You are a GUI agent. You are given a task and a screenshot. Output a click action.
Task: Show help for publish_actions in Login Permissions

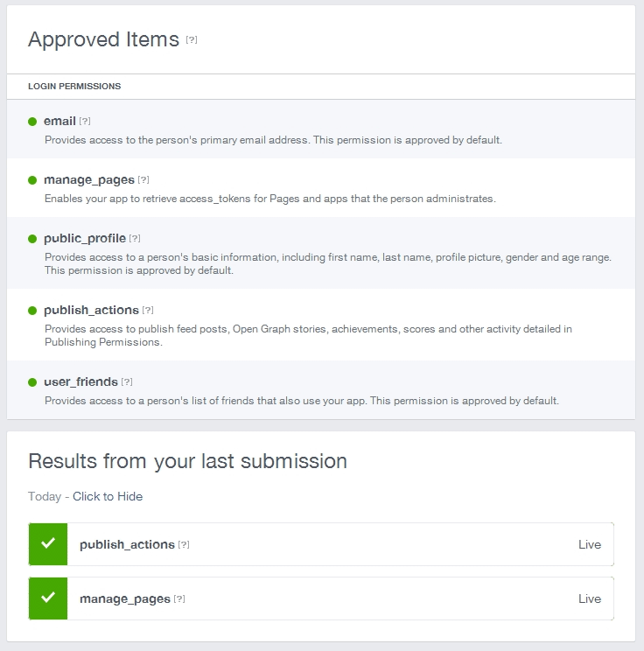point(148,310)
